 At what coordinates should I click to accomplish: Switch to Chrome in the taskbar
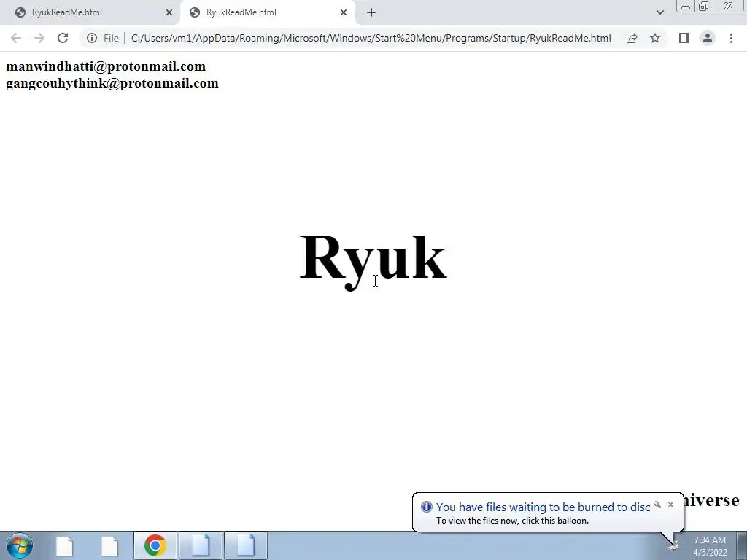point(155,545)
